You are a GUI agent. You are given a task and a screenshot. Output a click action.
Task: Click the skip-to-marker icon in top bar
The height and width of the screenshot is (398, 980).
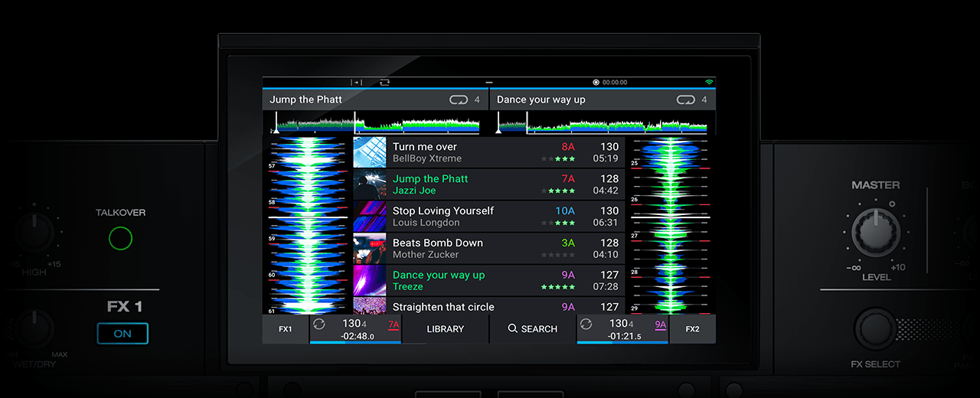pos(356,82)
